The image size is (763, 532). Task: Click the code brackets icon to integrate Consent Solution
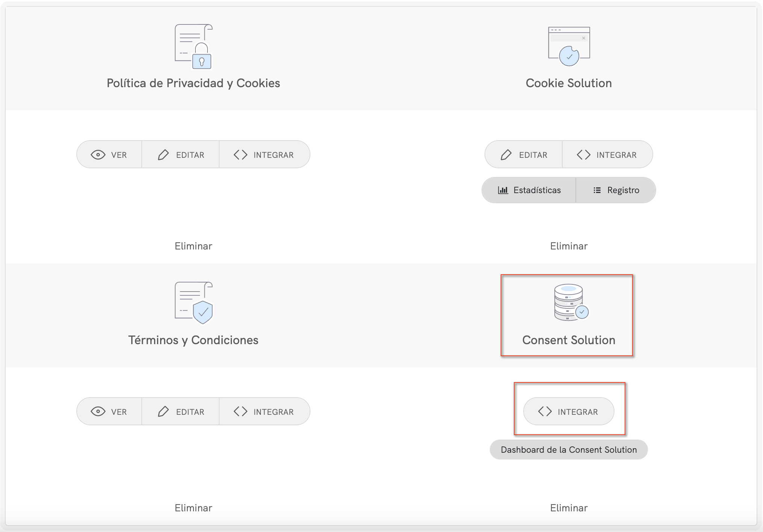coord(545,411)
